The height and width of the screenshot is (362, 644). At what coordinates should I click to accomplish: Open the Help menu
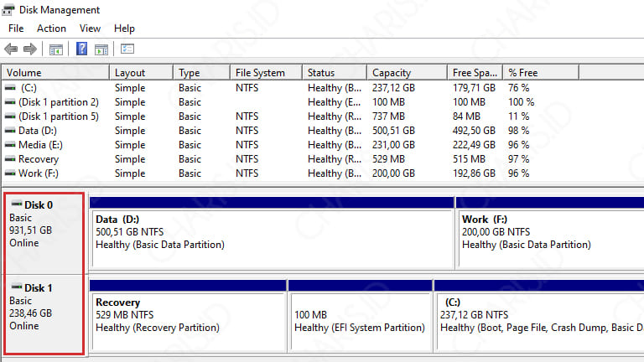(x=124, y=28)
